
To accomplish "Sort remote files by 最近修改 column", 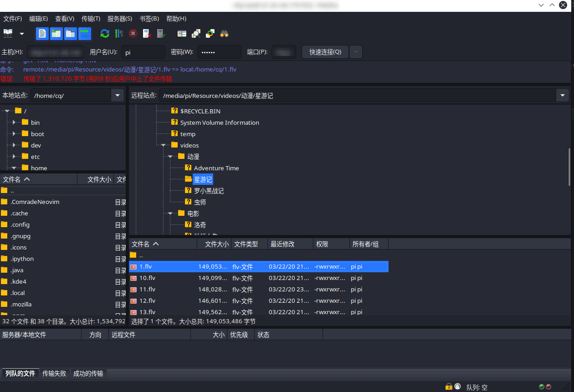I will 290,244.
